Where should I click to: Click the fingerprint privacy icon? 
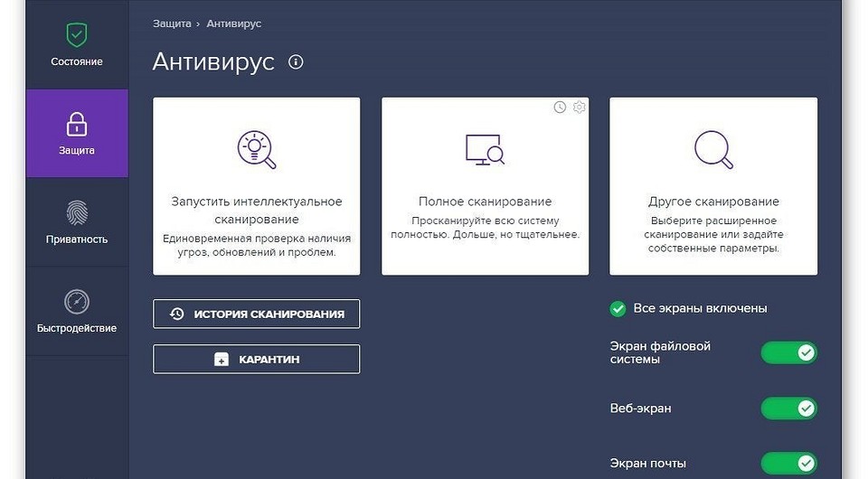tap(76, 213)
